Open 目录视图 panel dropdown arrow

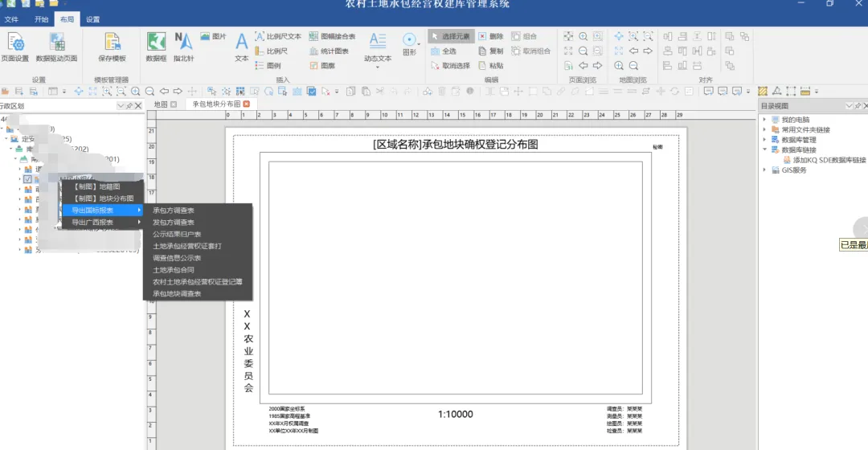tap(849, 106)
